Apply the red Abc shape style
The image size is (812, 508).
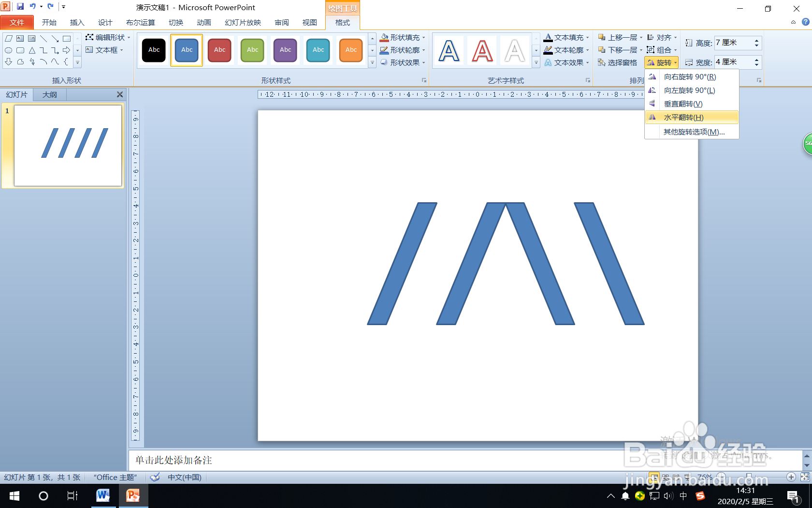click(219, 50)
